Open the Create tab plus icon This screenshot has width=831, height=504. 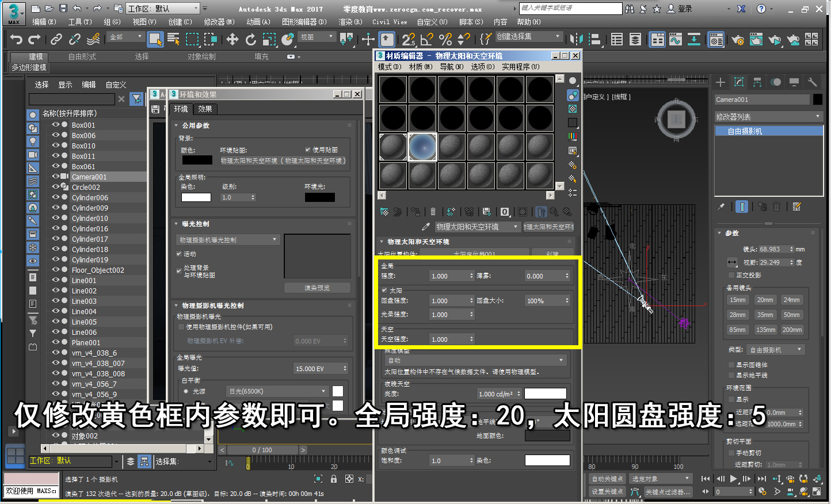point(720,82)
